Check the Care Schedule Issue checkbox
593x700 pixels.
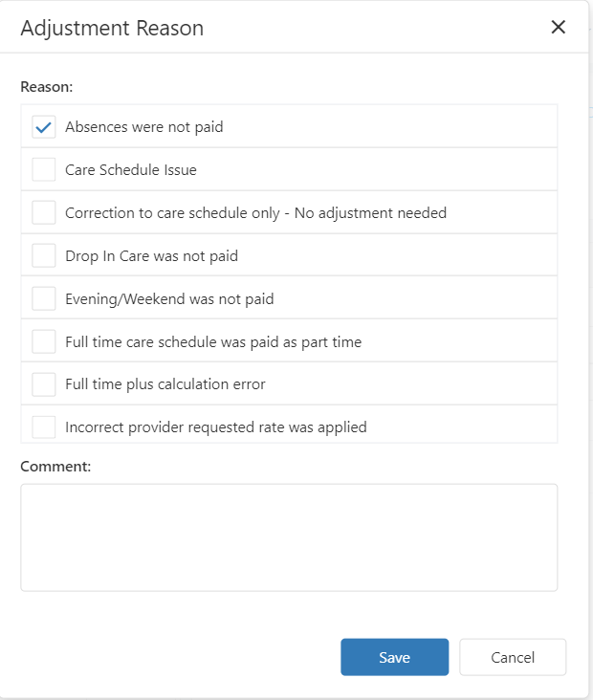click(44, 169)
